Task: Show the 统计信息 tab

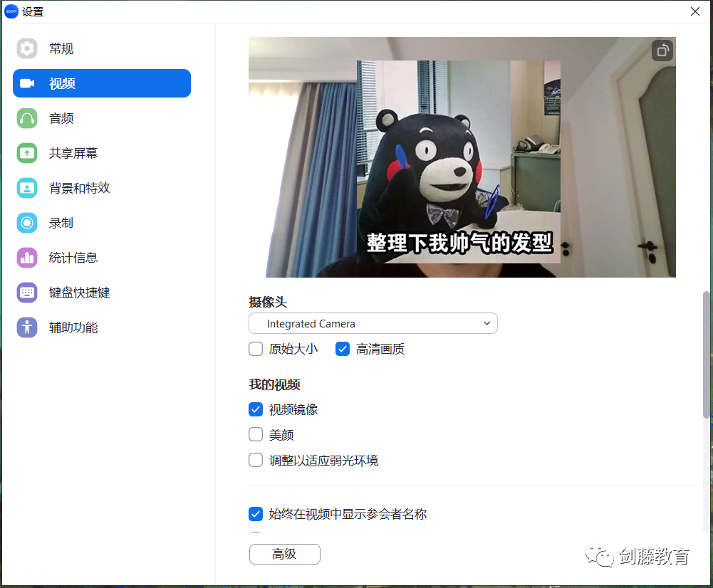Action: tap(102, 258)
